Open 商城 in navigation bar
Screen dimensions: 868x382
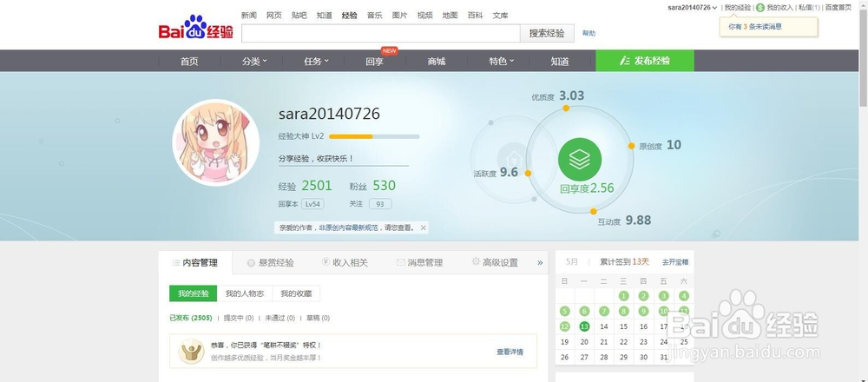437,61
